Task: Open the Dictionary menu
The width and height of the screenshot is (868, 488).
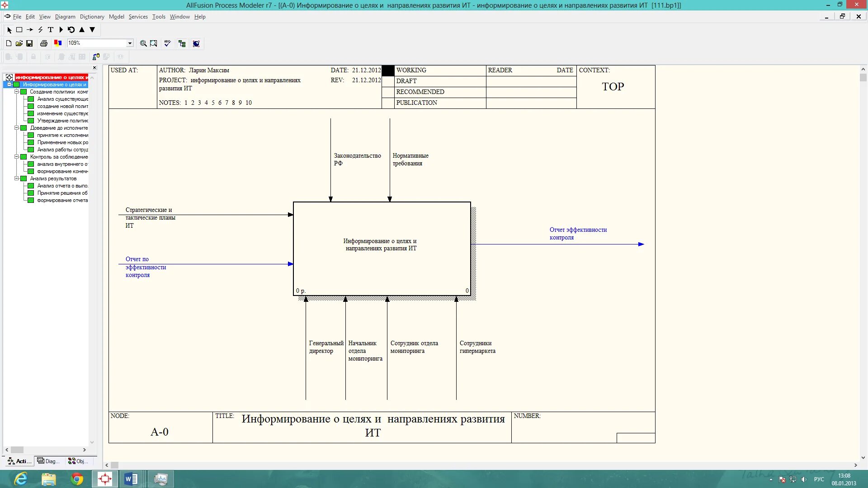Action: 92,17
